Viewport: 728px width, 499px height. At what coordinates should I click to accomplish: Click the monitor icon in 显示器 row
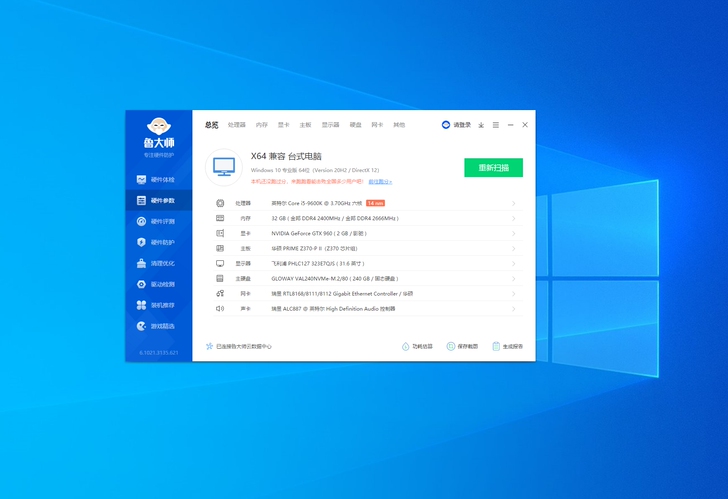(220, 264)
